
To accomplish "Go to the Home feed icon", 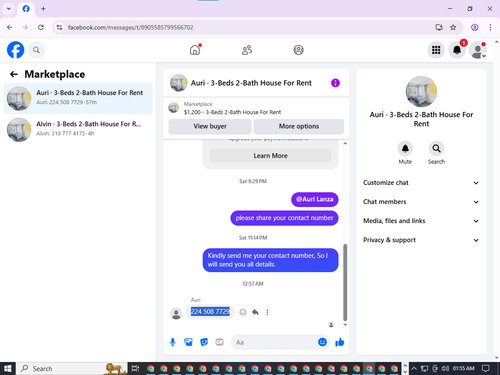I will pos(195,50).
